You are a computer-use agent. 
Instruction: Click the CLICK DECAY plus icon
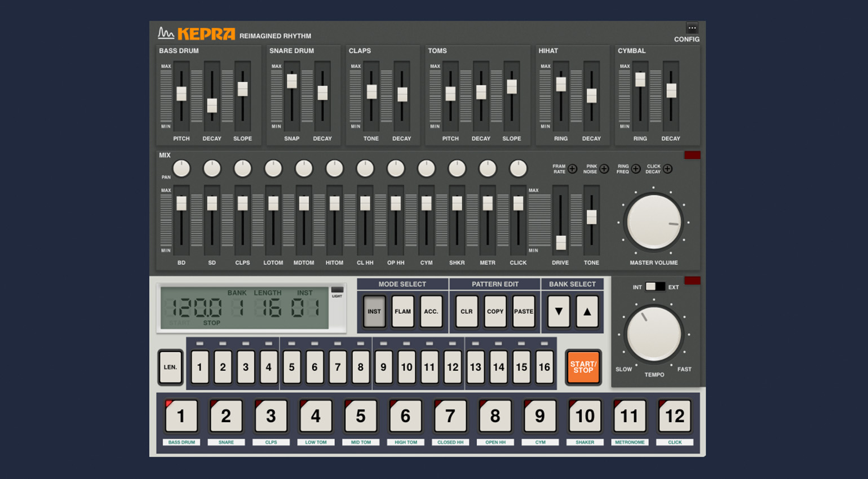(x=668, y=168)
